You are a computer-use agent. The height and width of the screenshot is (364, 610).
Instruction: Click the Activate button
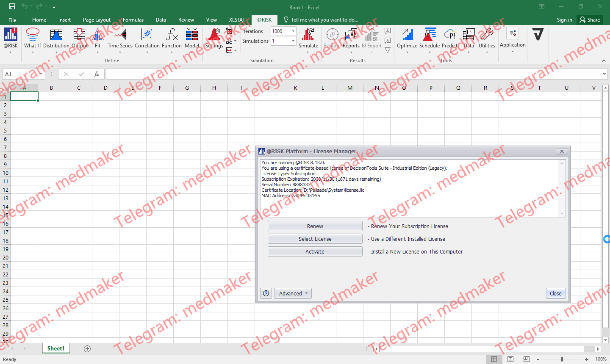tap(315, 251)
